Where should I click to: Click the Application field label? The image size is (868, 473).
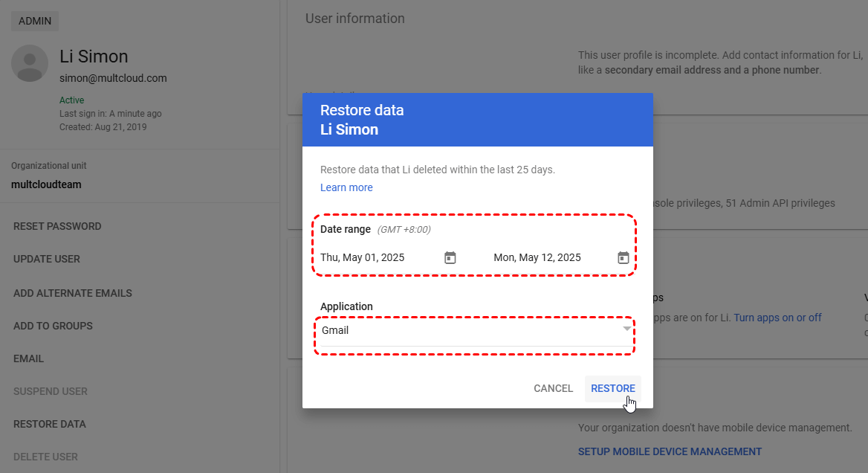[346, 306]
